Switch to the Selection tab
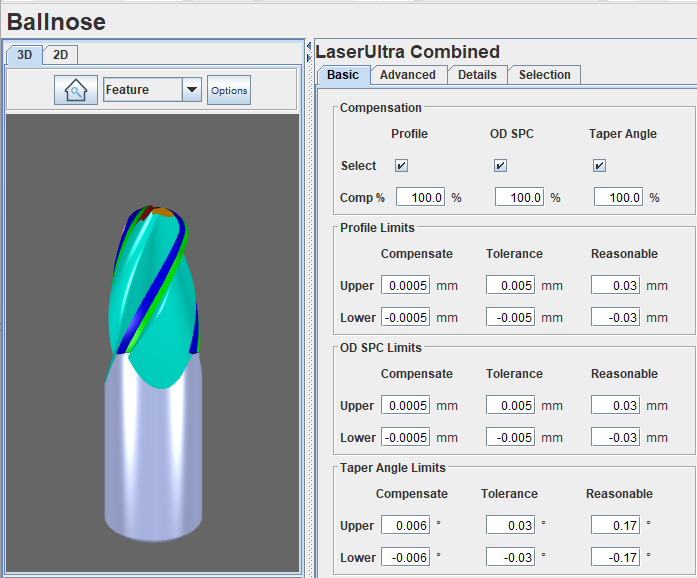 (x=544, y=75)
